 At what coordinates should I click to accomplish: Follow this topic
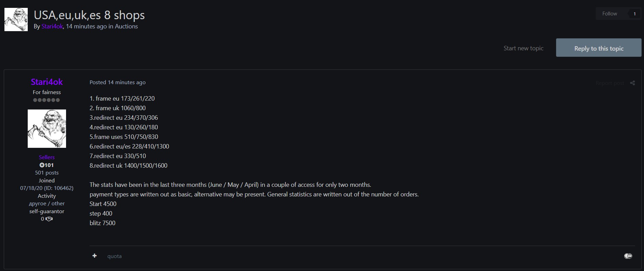[x=609, y=14]
